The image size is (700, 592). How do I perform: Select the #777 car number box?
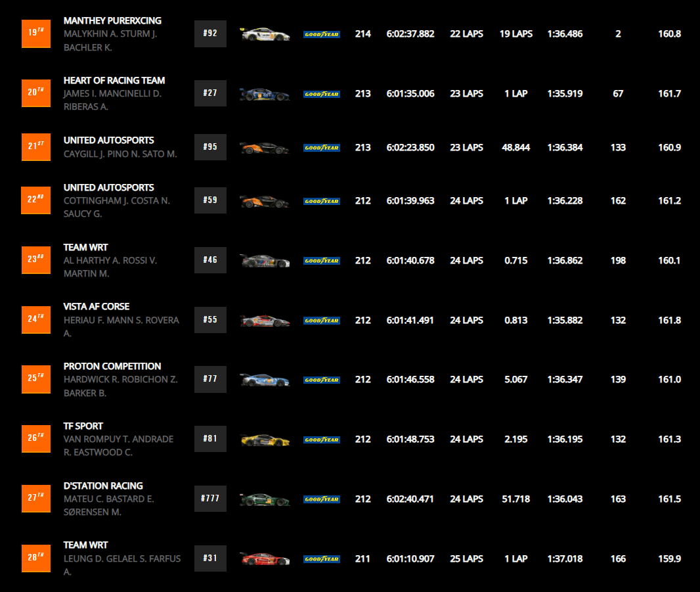210,499
